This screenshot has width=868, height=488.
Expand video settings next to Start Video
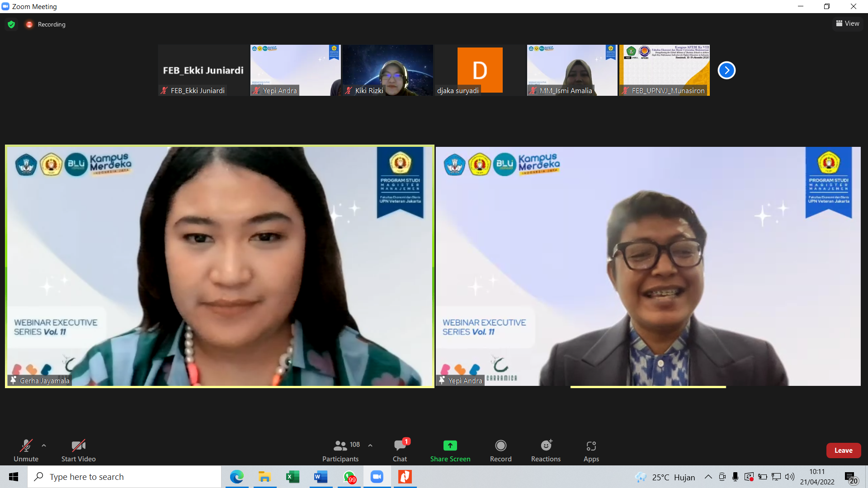(x=96, y=446)
